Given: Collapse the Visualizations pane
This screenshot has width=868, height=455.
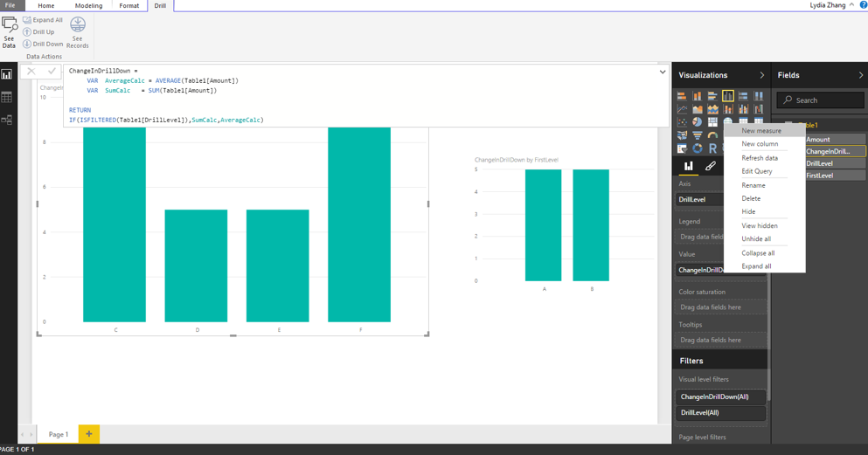Looking at the screenshot, I should pos(761,75).
